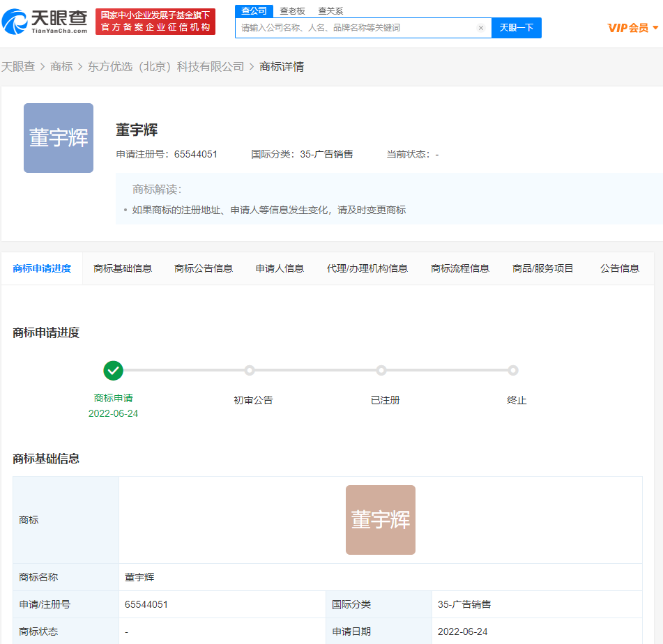Click the blue 董宇辉 trademark thumbnail
The height and width of the screenshot is (644, 663).
(x=59, y=138)
